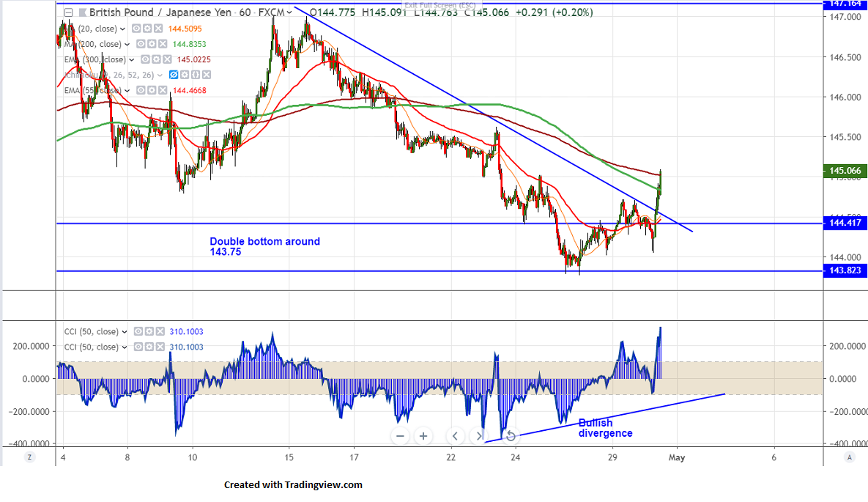Open settings gear for EMA (55, close)
Screen dimensions: 868x502
(x=152, y=90)
